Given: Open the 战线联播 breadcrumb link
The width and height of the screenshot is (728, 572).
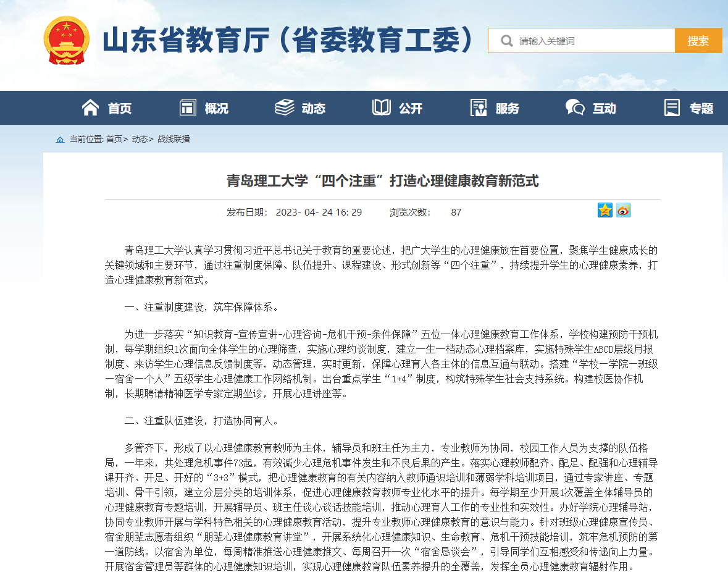Looking at the screenshot, I should [x=174, y=140].
